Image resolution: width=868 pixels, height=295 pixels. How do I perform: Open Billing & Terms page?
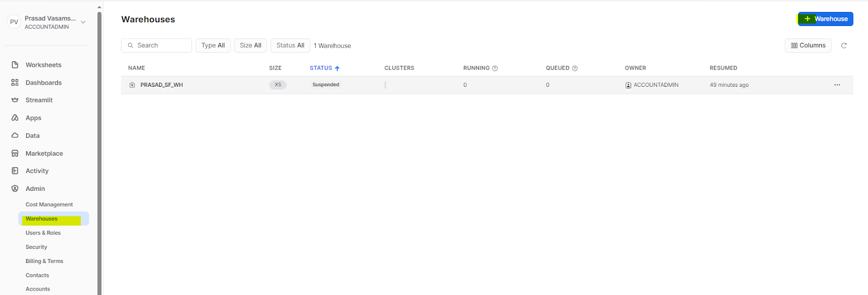pos(44,261)
